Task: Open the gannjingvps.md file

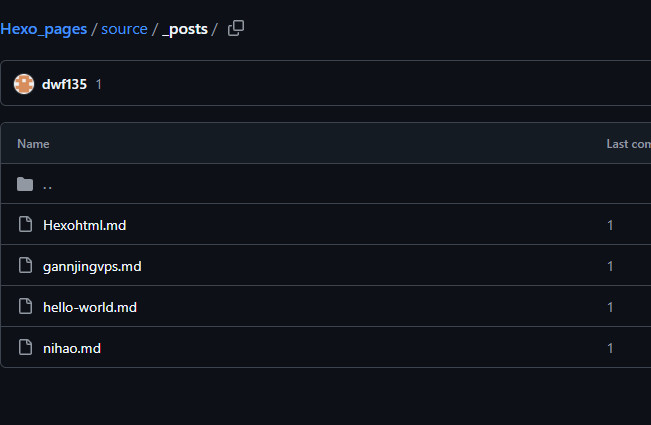Action: [x=92, y=266]
